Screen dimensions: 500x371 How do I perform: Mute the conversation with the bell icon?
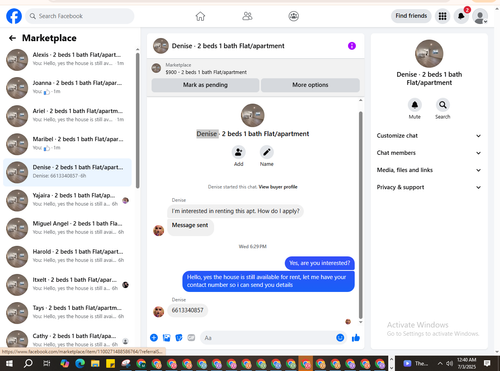coord(415,105)
